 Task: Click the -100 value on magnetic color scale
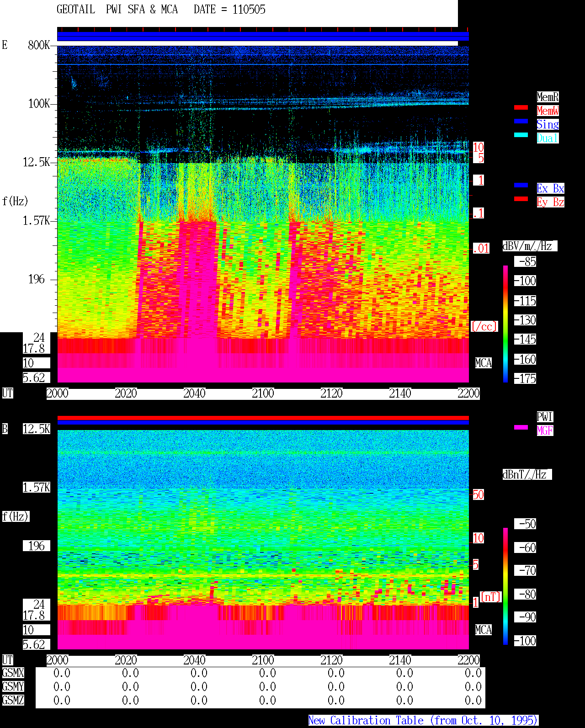(x=525, y=641)
